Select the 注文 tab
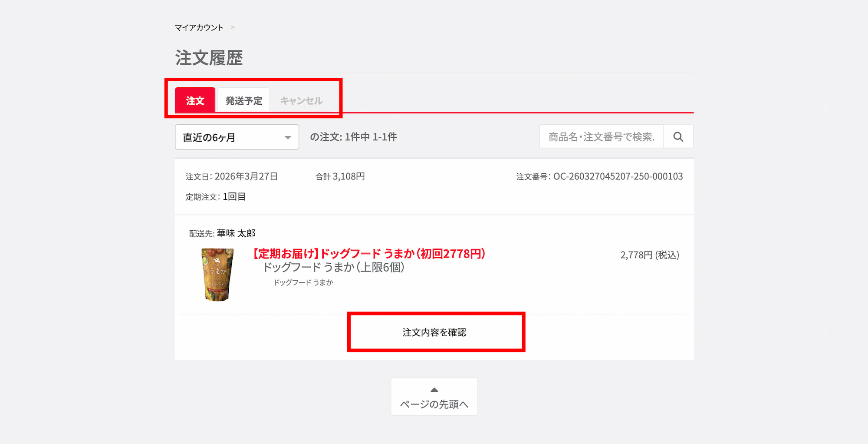Screen dimensions: 868x444 (x=195, y=101)
